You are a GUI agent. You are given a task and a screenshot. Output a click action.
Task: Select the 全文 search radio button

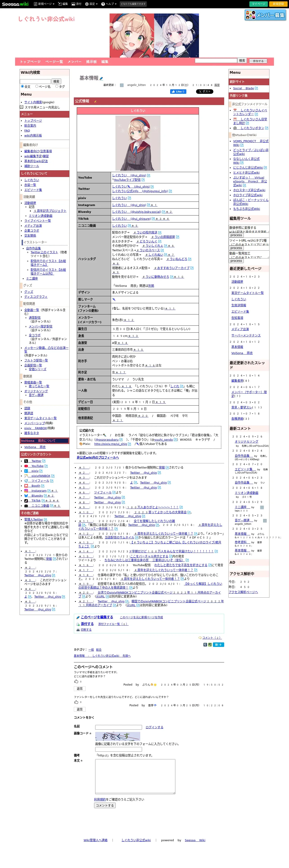coord(23,86)
